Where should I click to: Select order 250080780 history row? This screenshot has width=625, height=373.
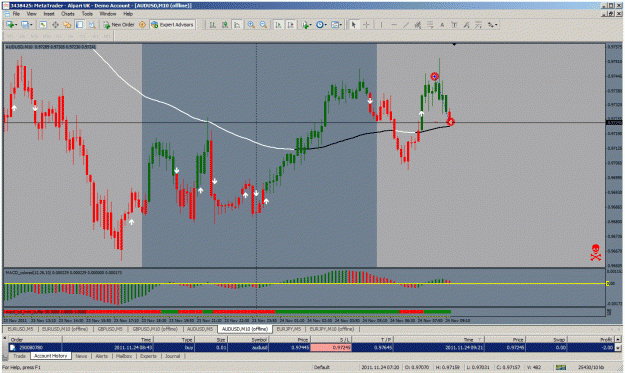311,347
